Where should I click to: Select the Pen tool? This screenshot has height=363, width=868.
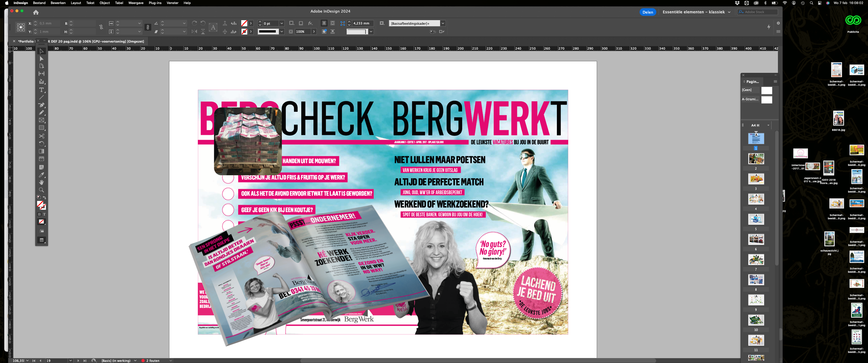tap(41, 105)
